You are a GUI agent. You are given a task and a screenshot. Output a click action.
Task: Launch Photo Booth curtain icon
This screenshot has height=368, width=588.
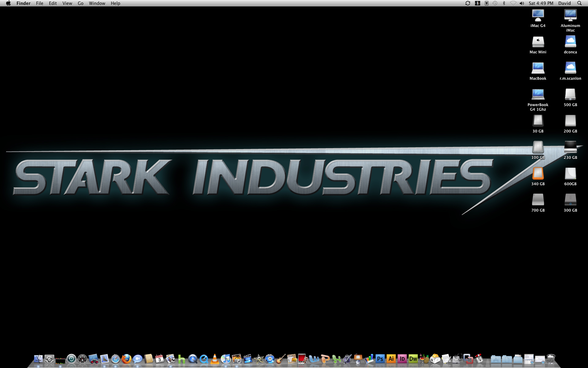(303, 358)
